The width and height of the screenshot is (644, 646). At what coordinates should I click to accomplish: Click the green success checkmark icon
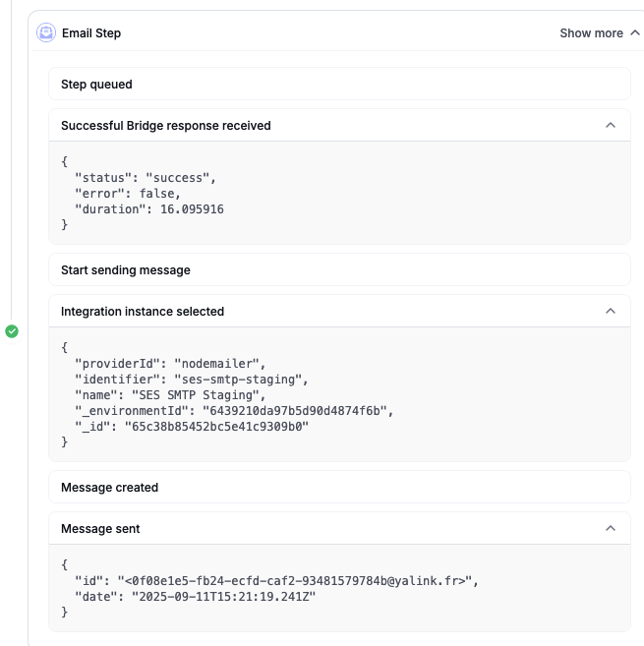[x=12, y=331]
